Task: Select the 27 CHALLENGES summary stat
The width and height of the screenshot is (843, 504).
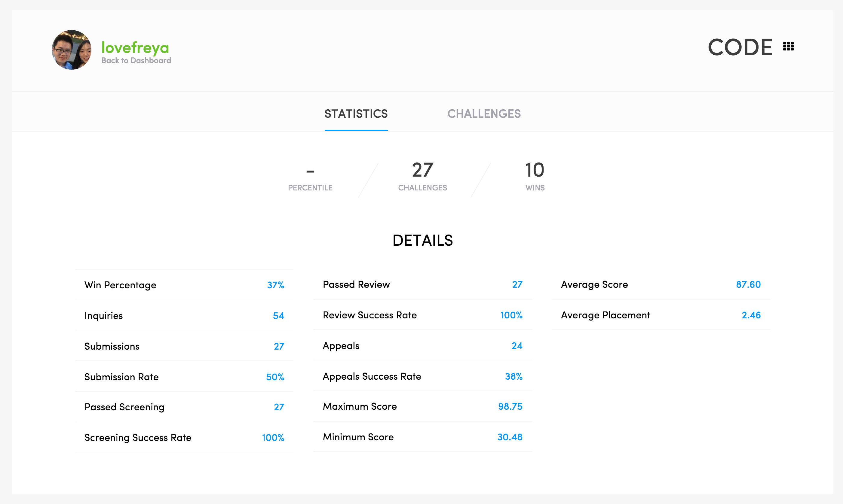Action: [422, 177]
